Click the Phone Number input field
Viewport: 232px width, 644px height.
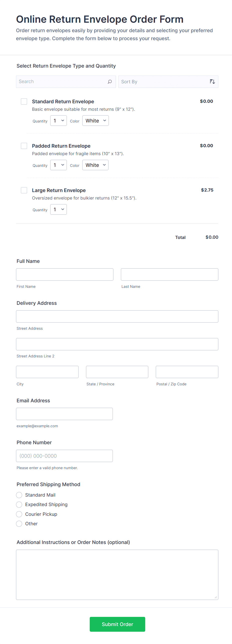pyautogui.click(x=65, y=456)
